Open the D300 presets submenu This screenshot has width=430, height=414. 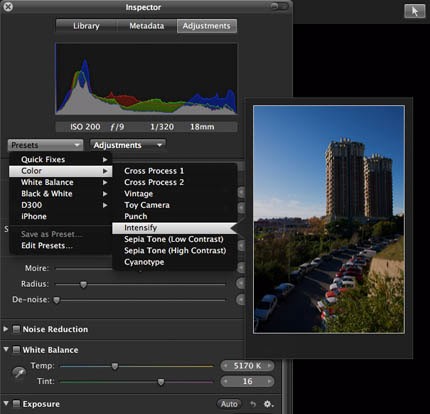(60, 205)
